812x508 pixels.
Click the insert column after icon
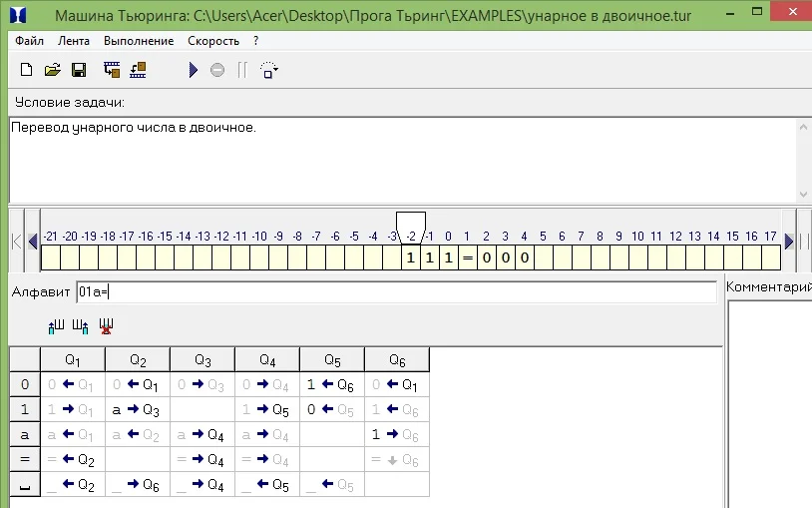[80, 326]
